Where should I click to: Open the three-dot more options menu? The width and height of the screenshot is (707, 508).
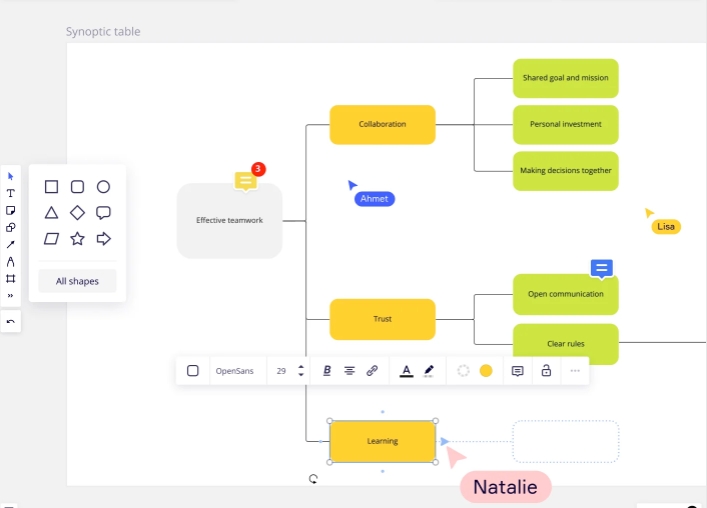click(x=574, y=371)
